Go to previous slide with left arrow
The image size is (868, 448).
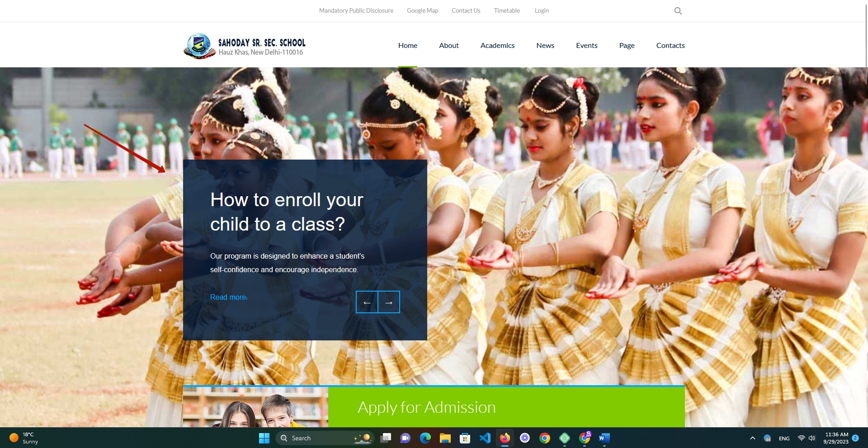pyautogui.click(x=367, y=302)
